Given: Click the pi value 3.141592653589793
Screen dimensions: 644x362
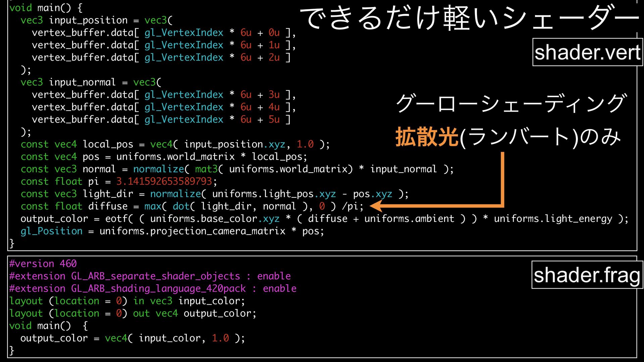Looking at the screenshot, I should [164, 181].
